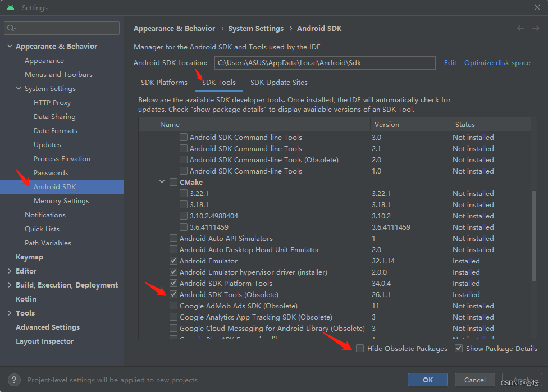This screenshot has width=548, height=392.
Task: Close the Settings dialog
Action: click(537, 7)
